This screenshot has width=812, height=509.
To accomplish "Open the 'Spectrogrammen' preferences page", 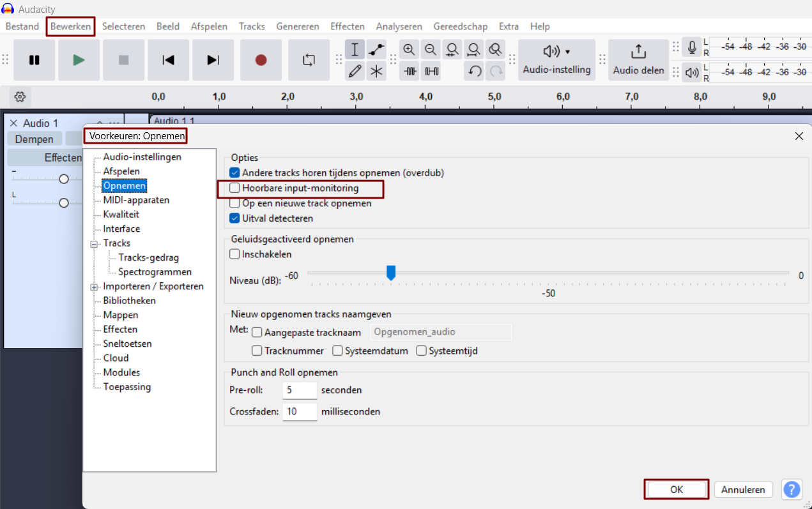I will pos(155,272).
